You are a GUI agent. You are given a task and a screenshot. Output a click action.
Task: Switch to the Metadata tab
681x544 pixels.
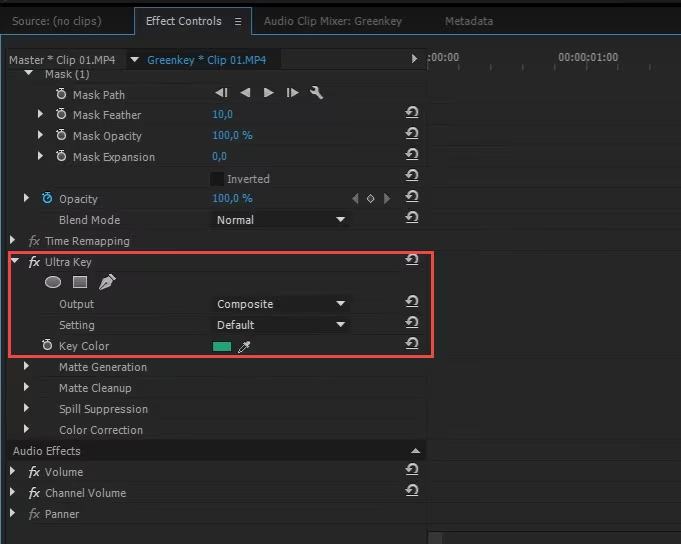click(468, 21)
